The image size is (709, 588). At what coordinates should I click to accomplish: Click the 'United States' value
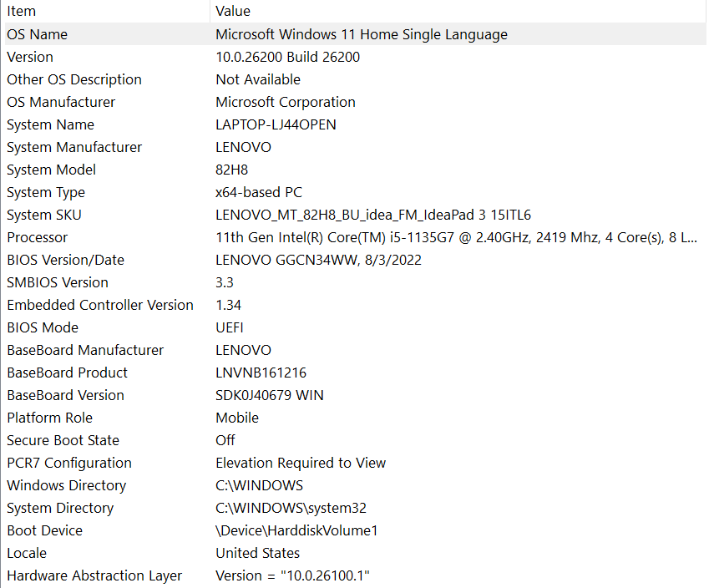(258, 554)
